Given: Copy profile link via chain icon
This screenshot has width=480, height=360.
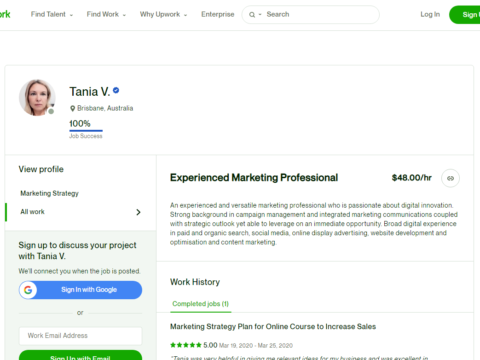Looking at the screenshot, I should pos(450,178).
